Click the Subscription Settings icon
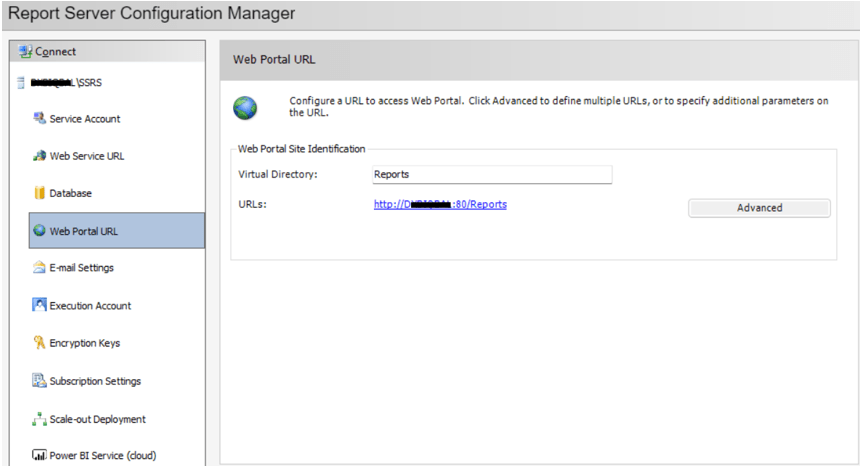Screen dimensions: 862x466 pyautogui.click(x=39, y=381)
